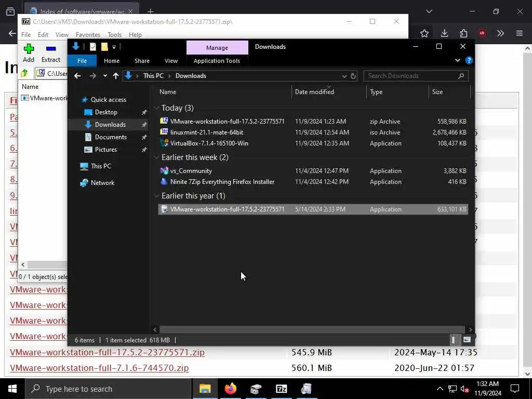Select Documents in navigation pane

[x=111, y=137]
